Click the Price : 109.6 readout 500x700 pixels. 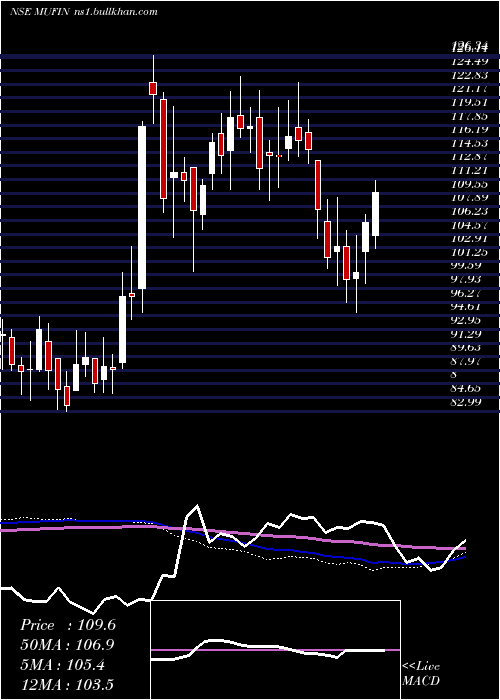pyautogui.click(x=68, y=625)
